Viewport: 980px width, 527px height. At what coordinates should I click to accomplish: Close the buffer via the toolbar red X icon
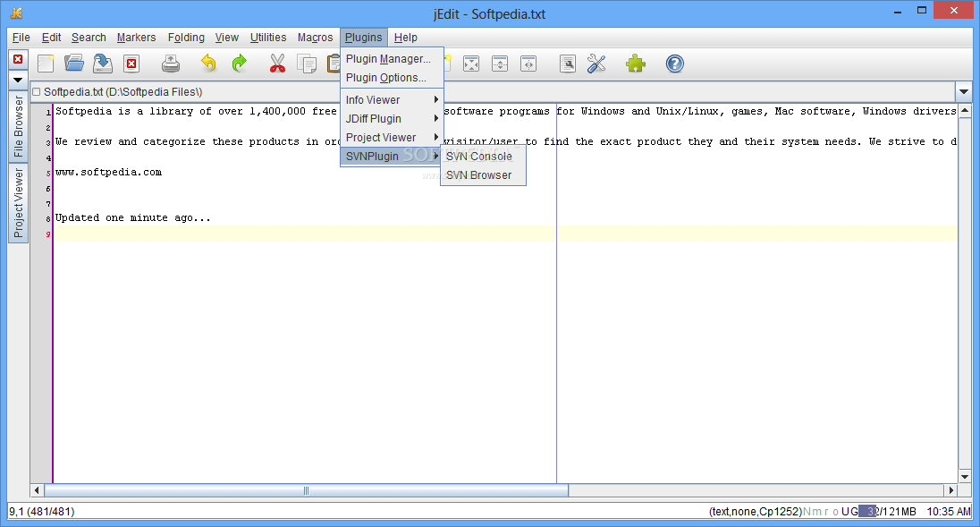coord(131,64)
